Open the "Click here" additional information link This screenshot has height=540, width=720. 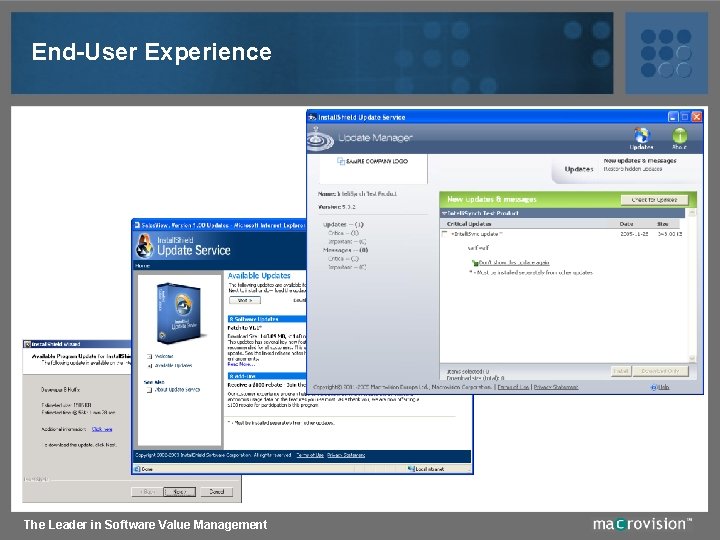point(102,429)
